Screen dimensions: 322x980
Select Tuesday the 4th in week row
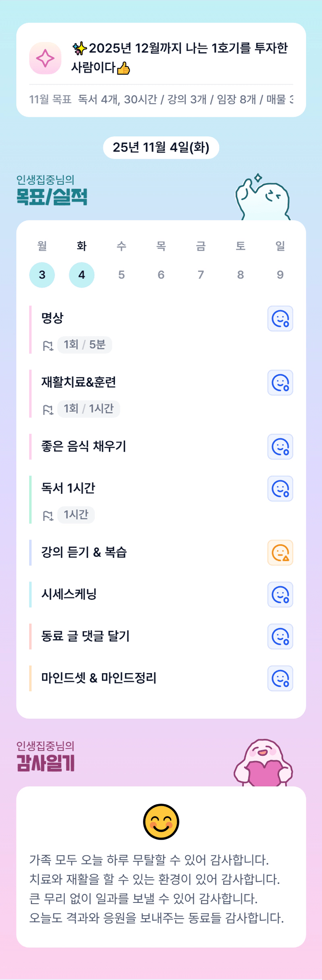click(x=82, y=275)
